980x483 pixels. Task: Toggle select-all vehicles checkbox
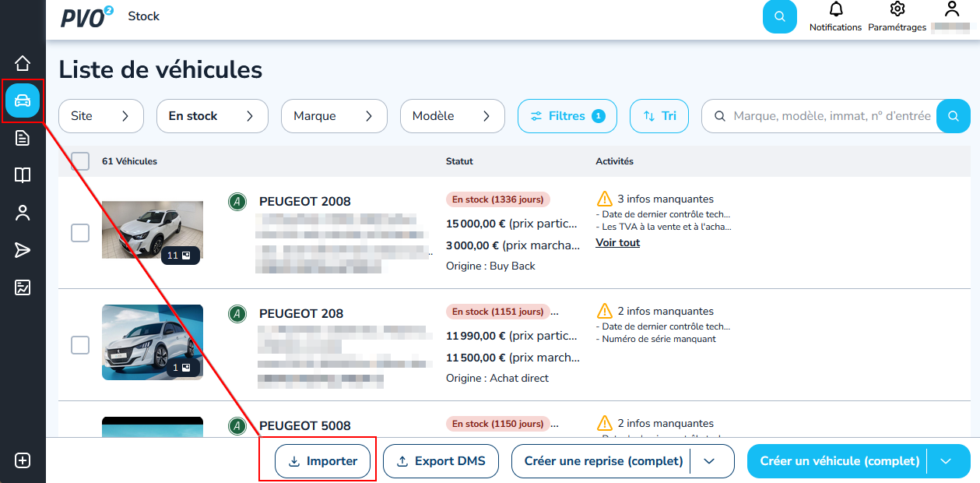click(80, 161)
